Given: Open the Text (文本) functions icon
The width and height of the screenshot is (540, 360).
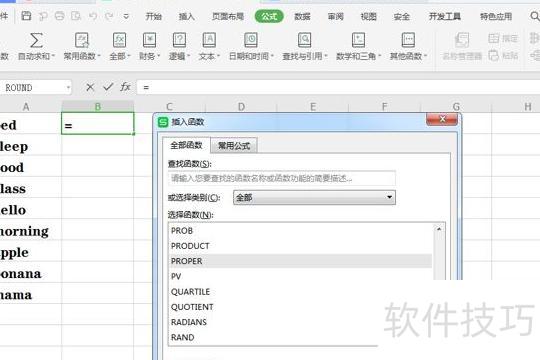Looking at the screenshot, I should pos(209,40).
